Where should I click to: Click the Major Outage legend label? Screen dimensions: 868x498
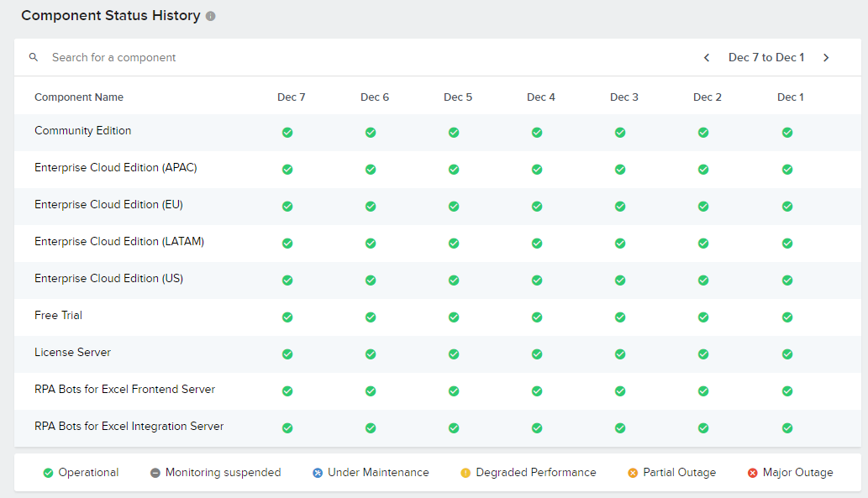797,473
